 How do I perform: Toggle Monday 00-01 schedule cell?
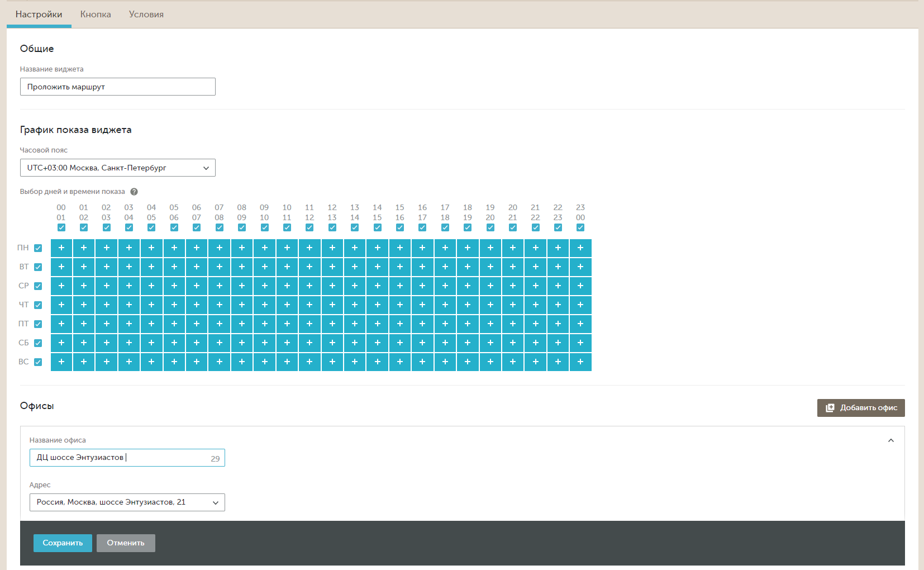pos(61,248)
